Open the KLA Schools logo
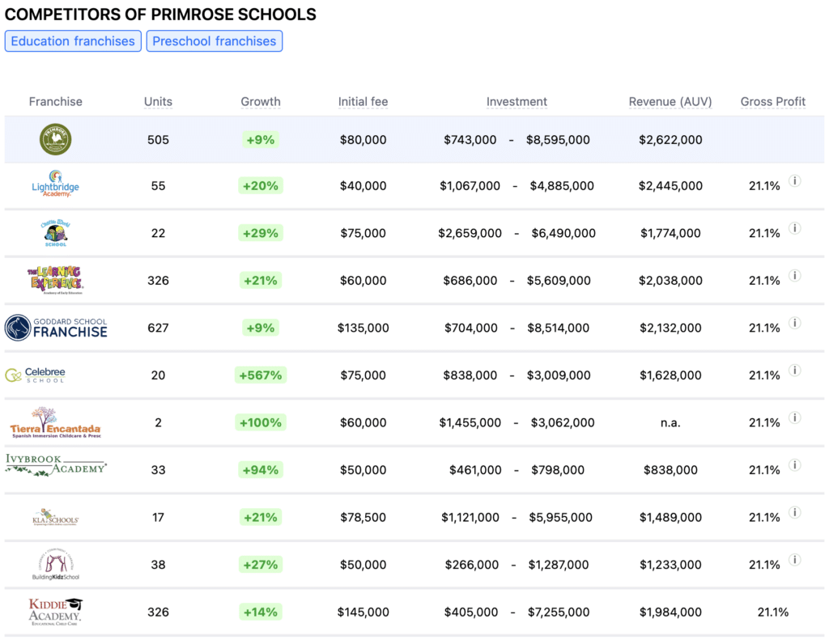829x644 pixels. tap(56, 517)
